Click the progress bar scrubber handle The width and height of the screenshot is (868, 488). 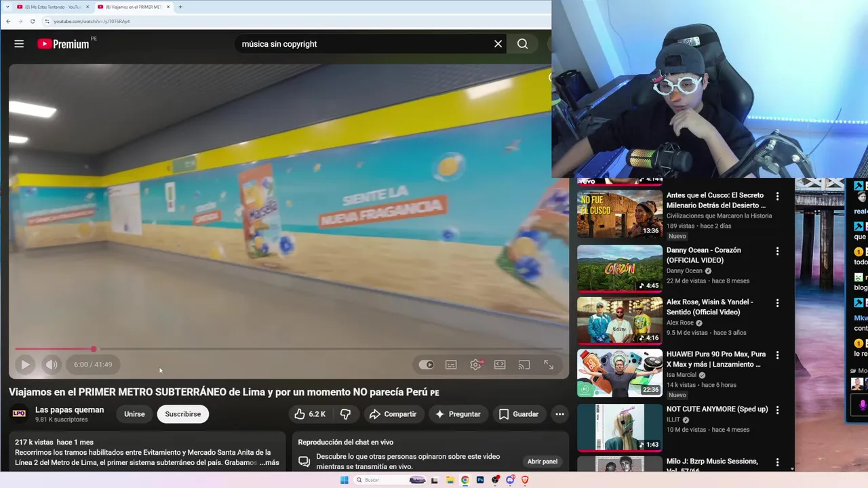pyautogui.click(x=94, y=349)
